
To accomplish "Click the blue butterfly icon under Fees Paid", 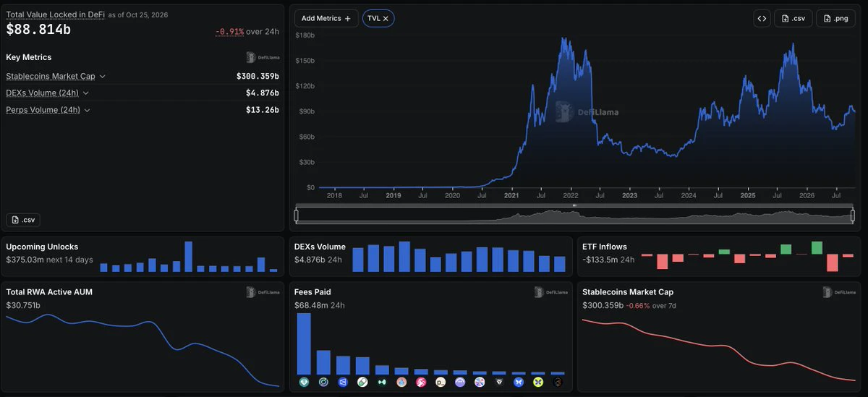I will (519, 382).
